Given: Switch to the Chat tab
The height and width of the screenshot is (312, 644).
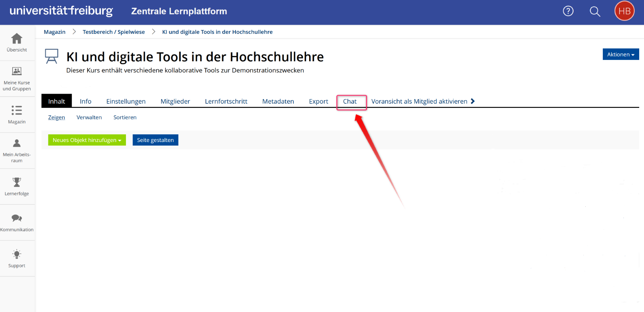Looking at the screenshot, I should coord(351,101).
